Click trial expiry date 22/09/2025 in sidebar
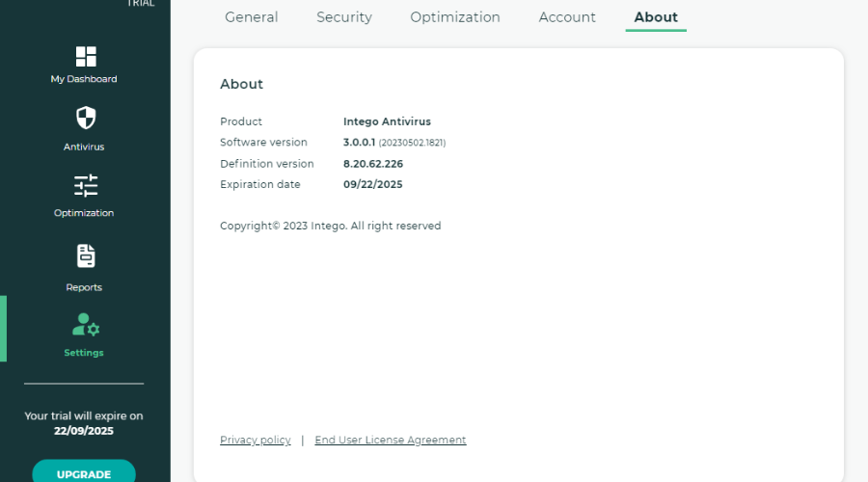Viewport: 868px width, 482px height. pos(84,431)
